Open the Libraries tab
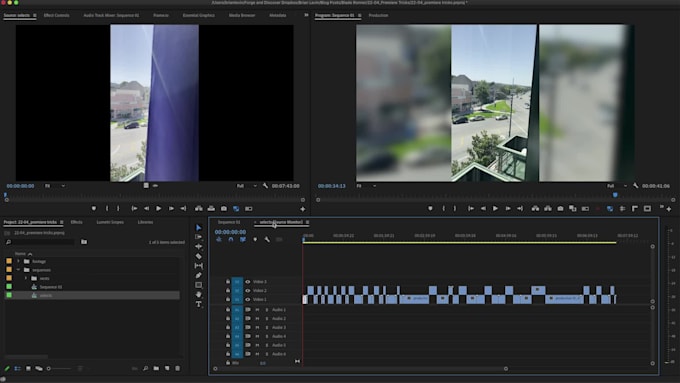 (145, 222)
